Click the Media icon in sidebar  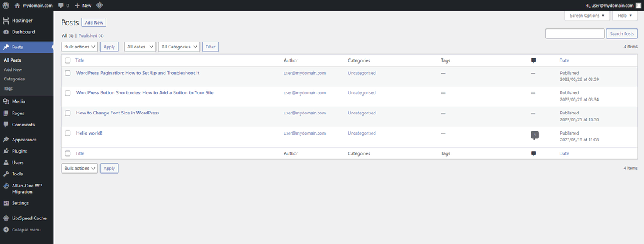click(6, 101)
